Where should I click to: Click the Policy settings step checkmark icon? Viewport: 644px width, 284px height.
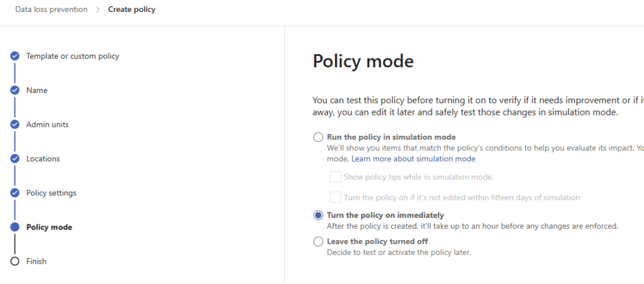tap(15, 193)
